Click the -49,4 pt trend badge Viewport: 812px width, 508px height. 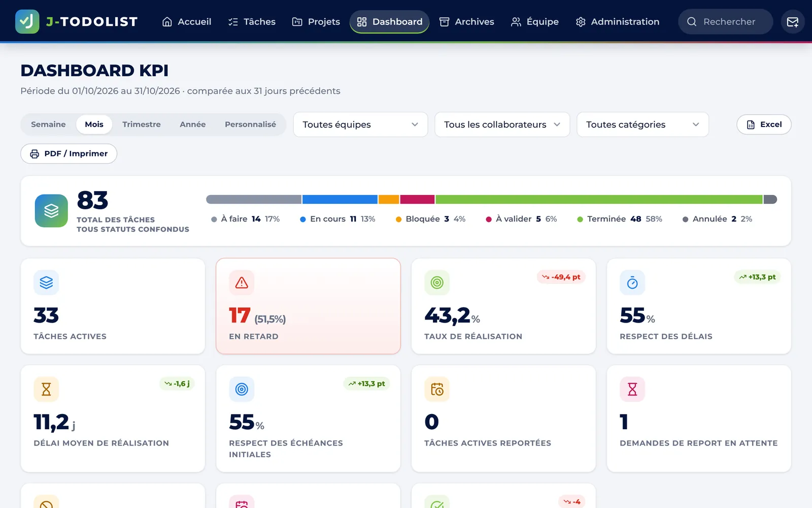(x=561, y=277)
